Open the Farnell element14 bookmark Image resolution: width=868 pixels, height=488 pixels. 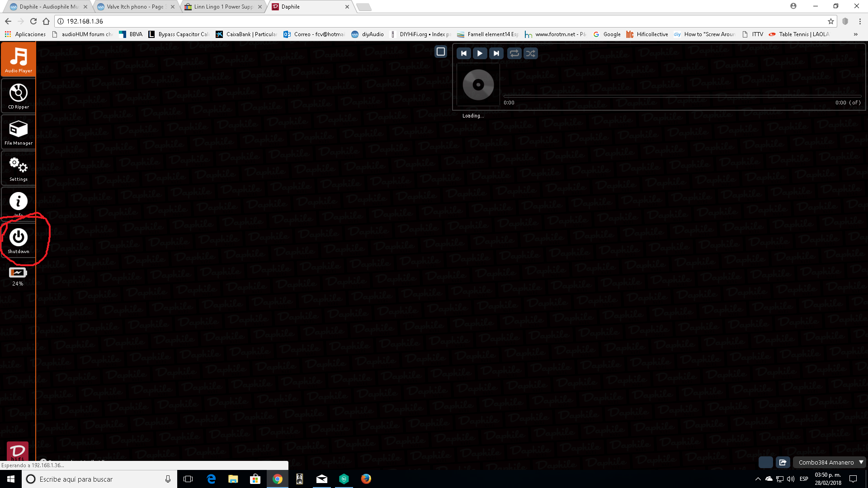(488, 34)
